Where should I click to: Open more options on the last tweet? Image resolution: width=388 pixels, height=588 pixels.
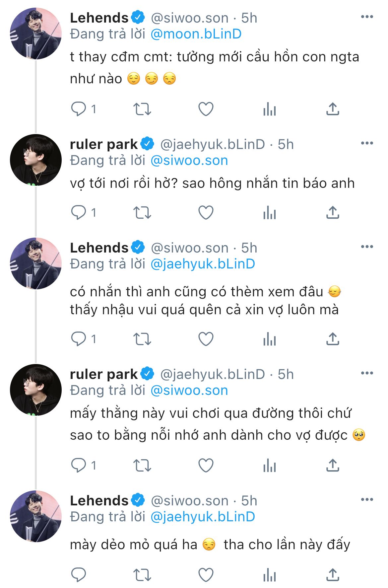click(367, 500)
